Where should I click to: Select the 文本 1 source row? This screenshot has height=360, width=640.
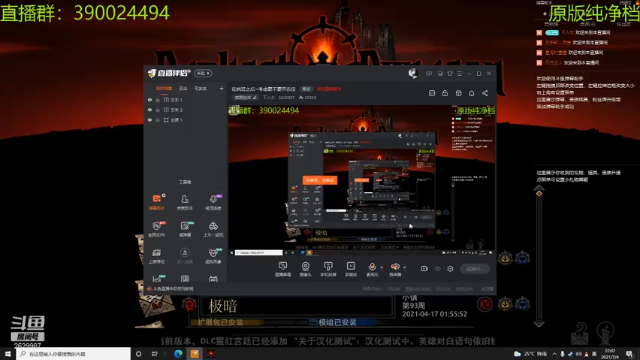pyautogui.click(x=186, y=100)
